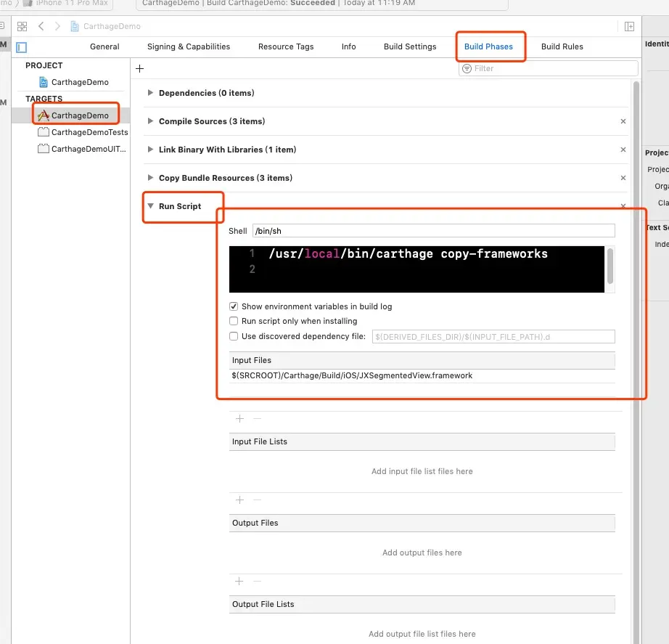
Task: Remove the Compile Sources phase
Action: pyautogui.click(x=623, y=121)
